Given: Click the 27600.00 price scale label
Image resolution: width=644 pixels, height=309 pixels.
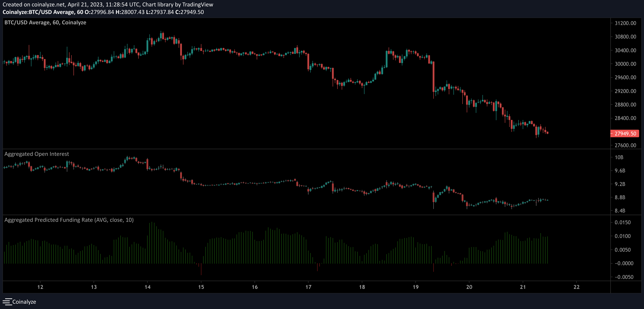Looking at the screenshot, I should (x=625, y=145).
